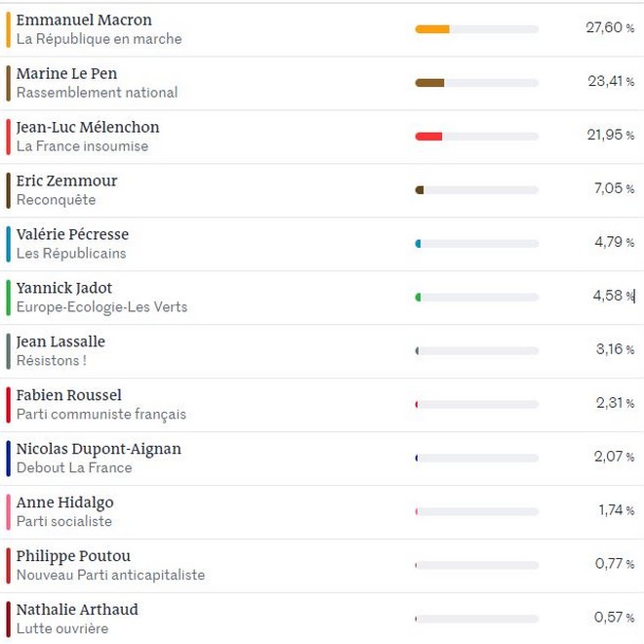The width and height of the screenshot is (644, 644).
Task: Click the pink color marker beside Anne Hidalgo
Action: click(x=8, y=512)
